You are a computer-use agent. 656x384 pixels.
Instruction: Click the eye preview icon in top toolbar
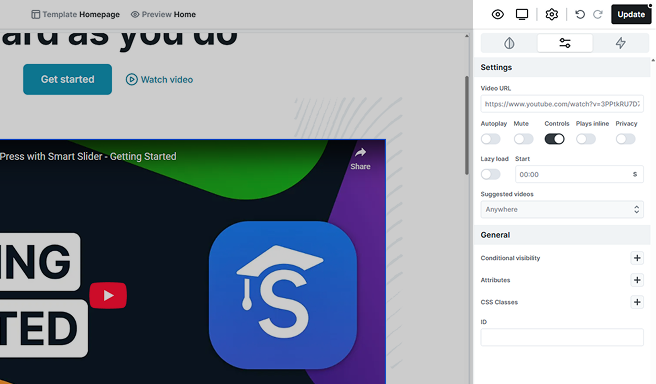coord(497,14)
